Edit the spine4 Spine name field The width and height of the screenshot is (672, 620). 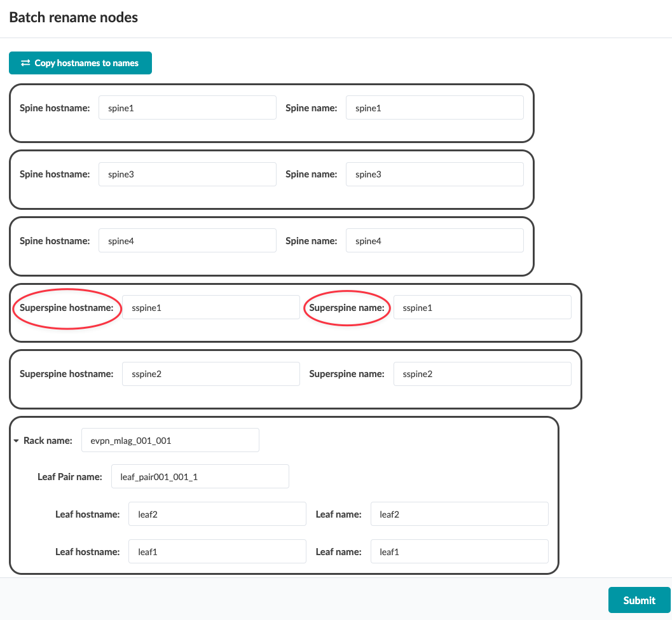pyautogui.click(x=434, y=240)
